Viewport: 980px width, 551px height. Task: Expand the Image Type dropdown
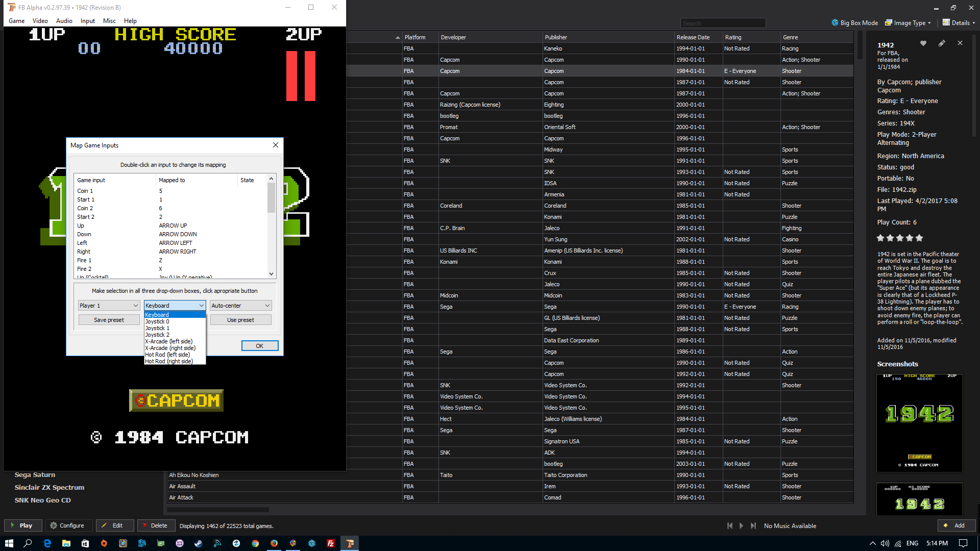pos(908,22)
